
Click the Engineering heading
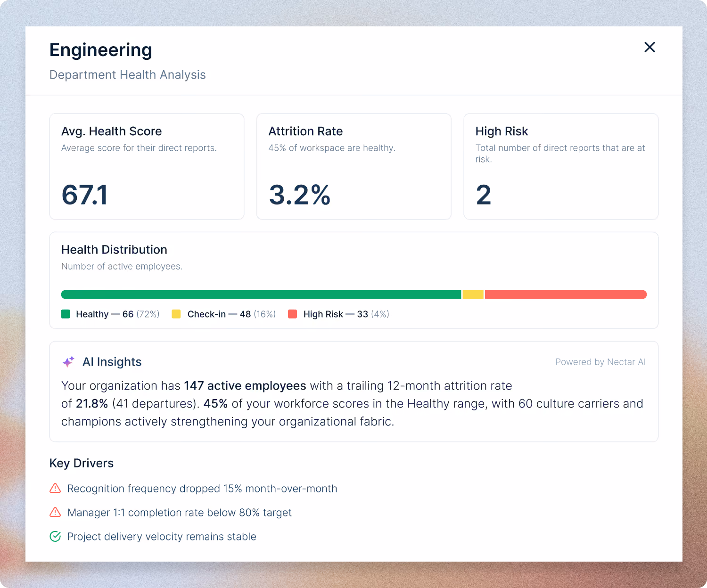[x=101, y=50]
